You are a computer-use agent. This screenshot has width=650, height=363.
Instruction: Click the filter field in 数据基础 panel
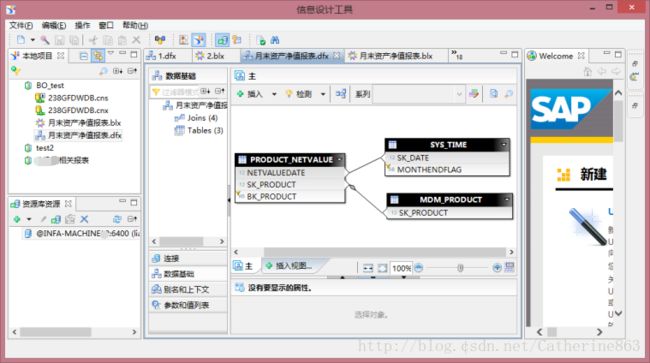coord(180,92)
